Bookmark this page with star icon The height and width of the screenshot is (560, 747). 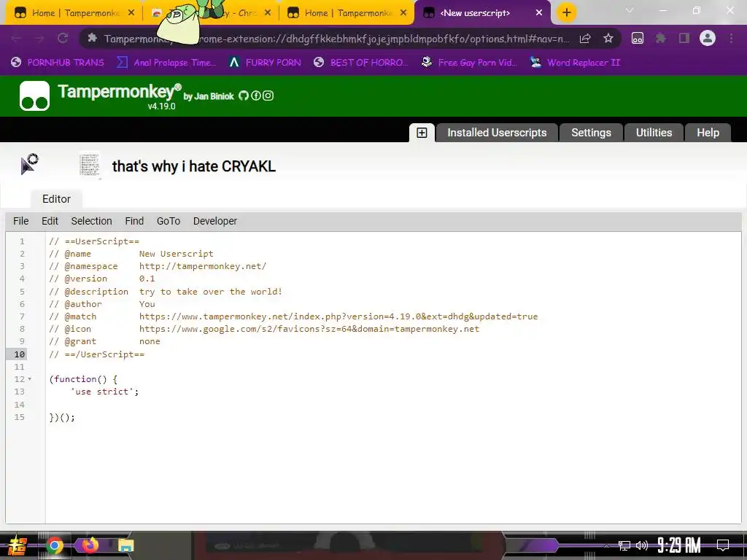tap(608, 39)
